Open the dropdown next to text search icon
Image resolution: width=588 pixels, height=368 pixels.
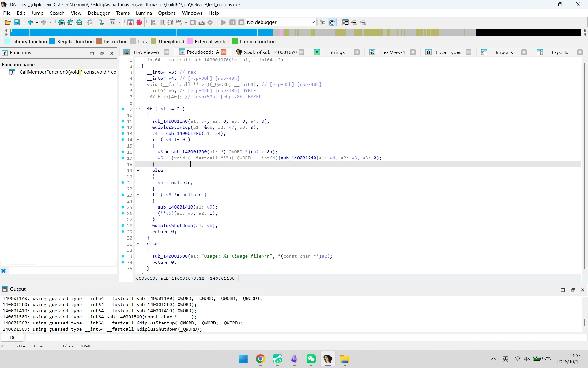[x=119, y=22]
